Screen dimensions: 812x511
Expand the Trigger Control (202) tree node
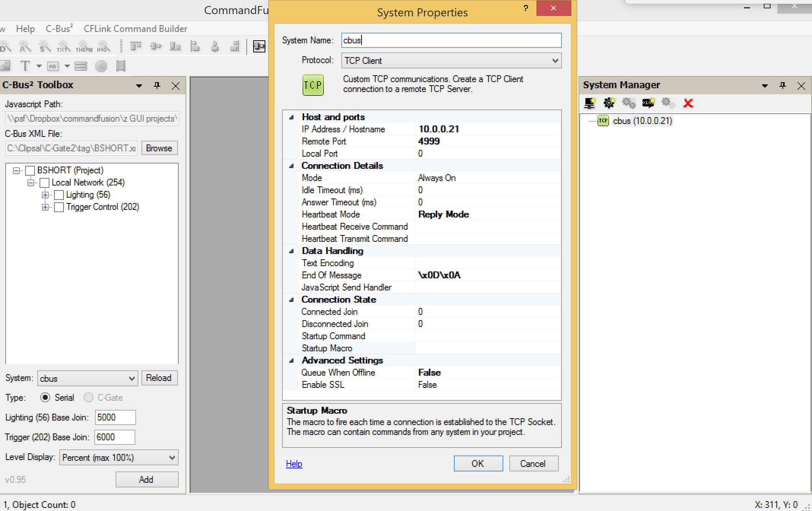(x=46, y=207)
